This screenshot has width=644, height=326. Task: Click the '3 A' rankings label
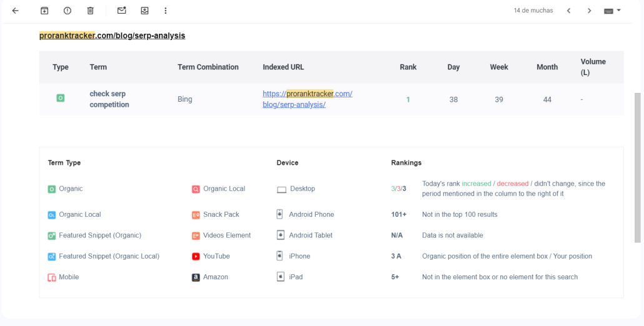point(396,256)
